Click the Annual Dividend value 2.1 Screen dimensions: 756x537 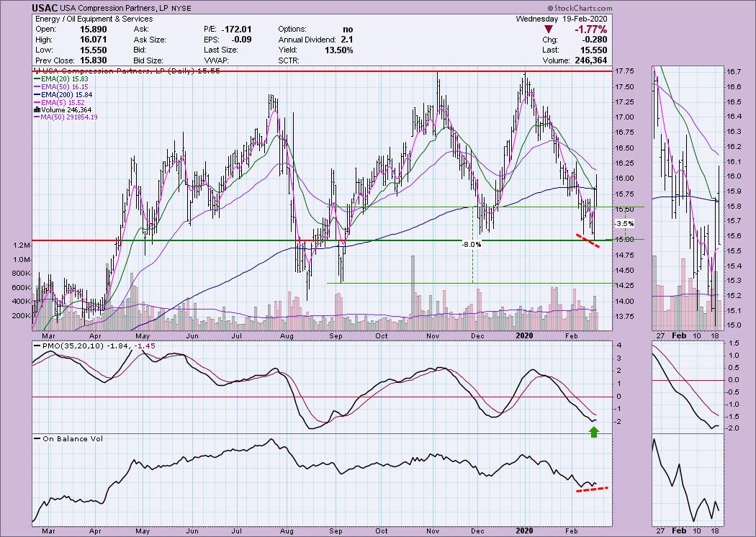click(x=347, y=40)
